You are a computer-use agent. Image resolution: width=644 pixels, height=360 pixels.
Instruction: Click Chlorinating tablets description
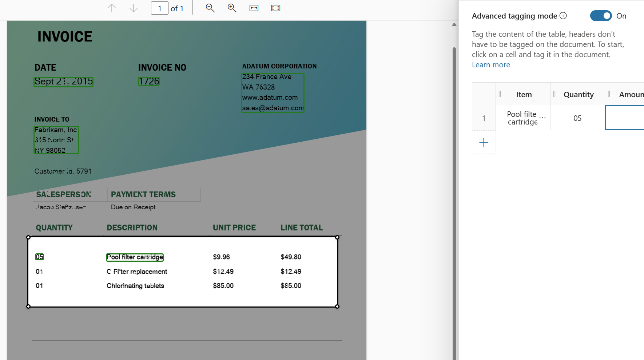(x=135, y=286)
